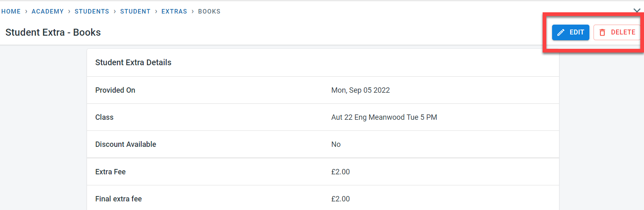644x210 pixels.
Task: Click the date 'Mon, Sep 05 2022'
Action: tap(360, 90)
